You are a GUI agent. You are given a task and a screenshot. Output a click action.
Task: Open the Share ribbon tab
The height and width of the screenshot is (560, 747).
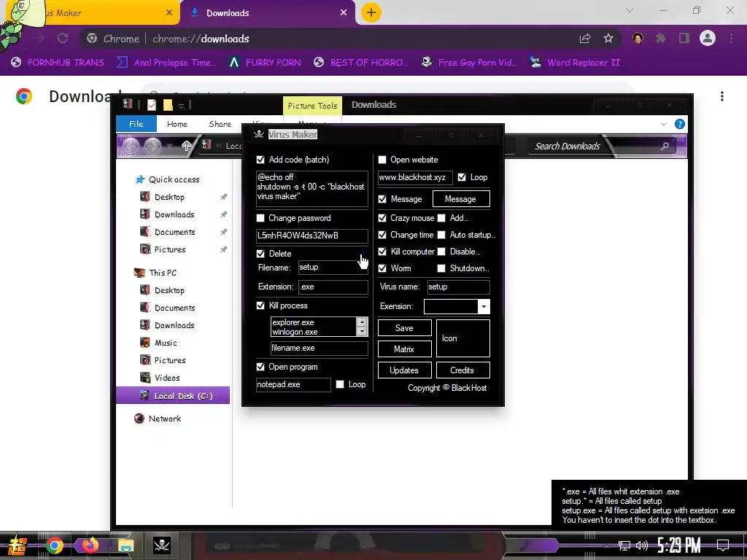(220, 124)
